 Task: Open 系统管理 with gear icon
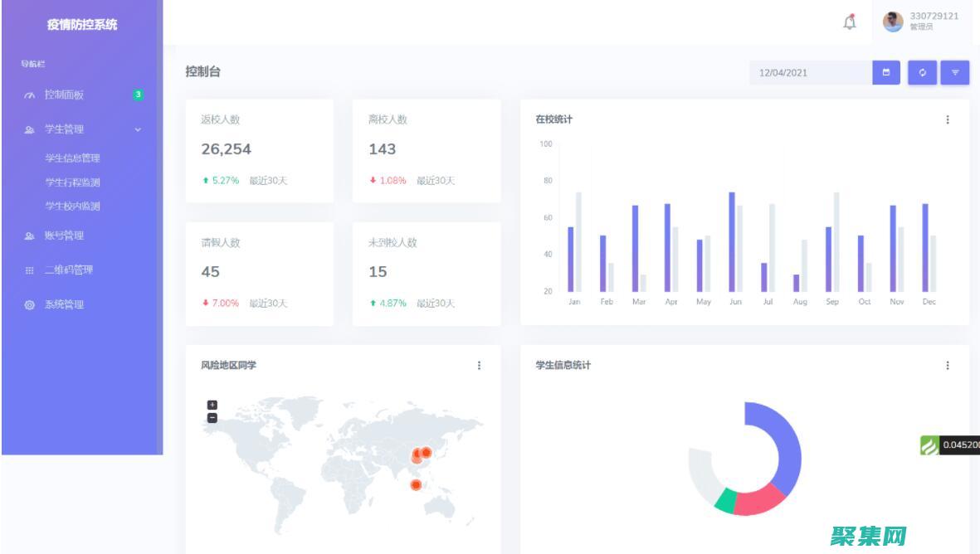tap(64, 304)
